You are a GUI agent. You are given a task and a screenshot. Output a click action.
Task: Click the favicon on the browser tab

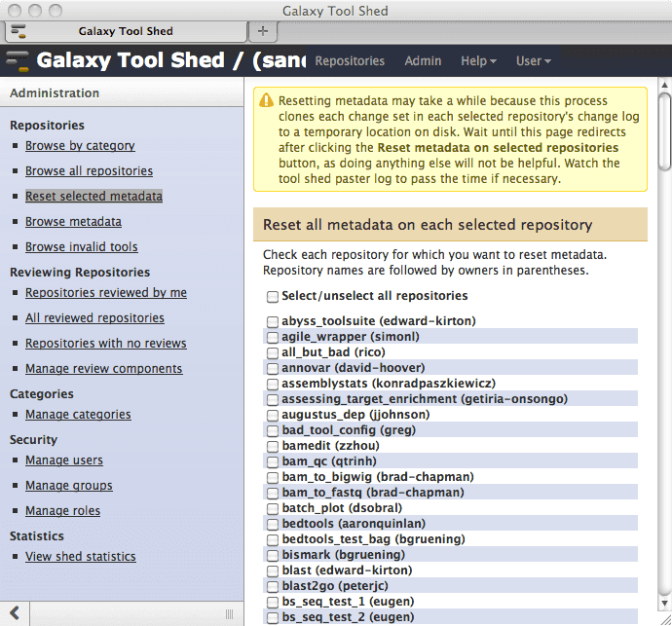(x=18, y=31)
